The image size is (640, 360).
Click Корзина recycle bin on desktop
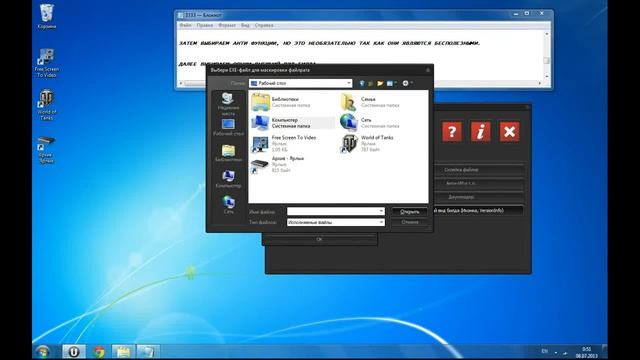pyautogui.click(x=47, y=17)
